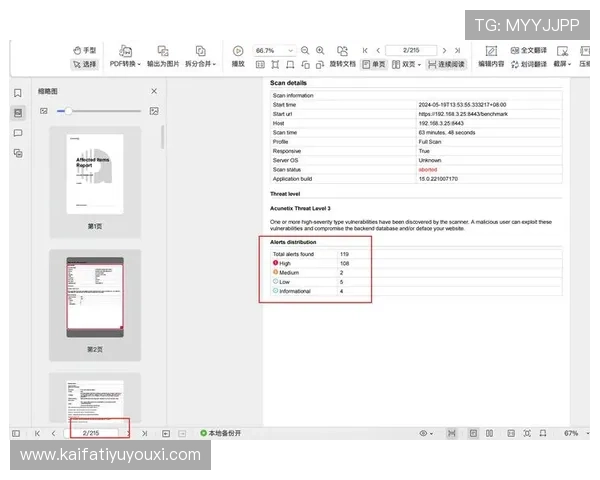Expand the 拆分合并 split-merge dropdown
This screenshot has height=480, width=600.
200,64
